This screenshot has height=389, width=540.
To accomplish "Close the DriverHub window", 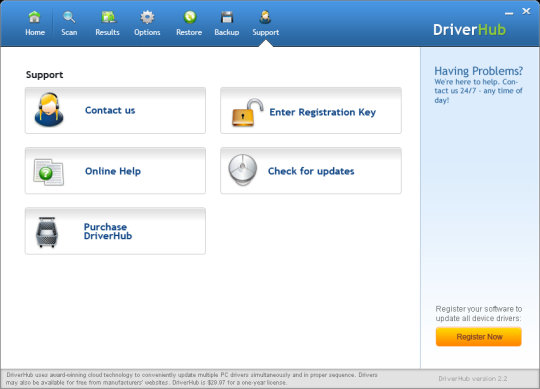I will click(526, 11).
